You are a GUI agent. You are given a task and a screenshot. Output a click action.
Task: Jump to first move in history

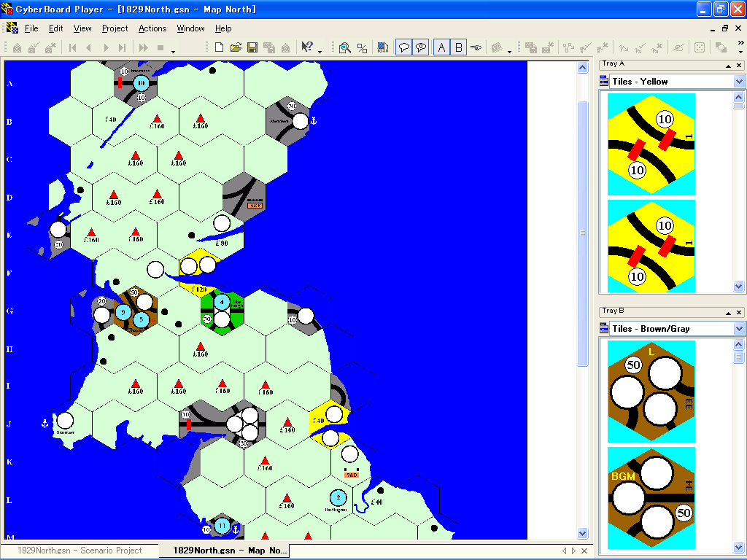pyautogui.click(x=72, y=47)
